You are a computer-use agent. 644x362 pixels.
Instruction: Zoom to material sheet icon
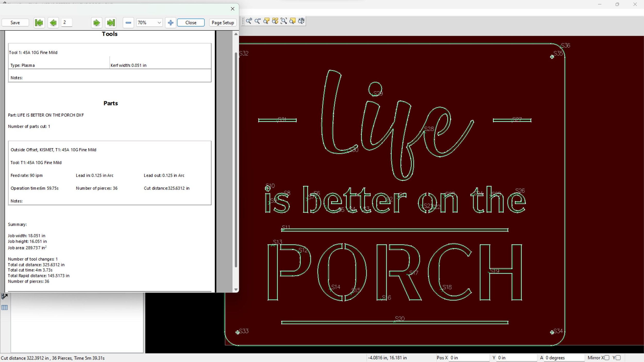(x=292, y=21)
